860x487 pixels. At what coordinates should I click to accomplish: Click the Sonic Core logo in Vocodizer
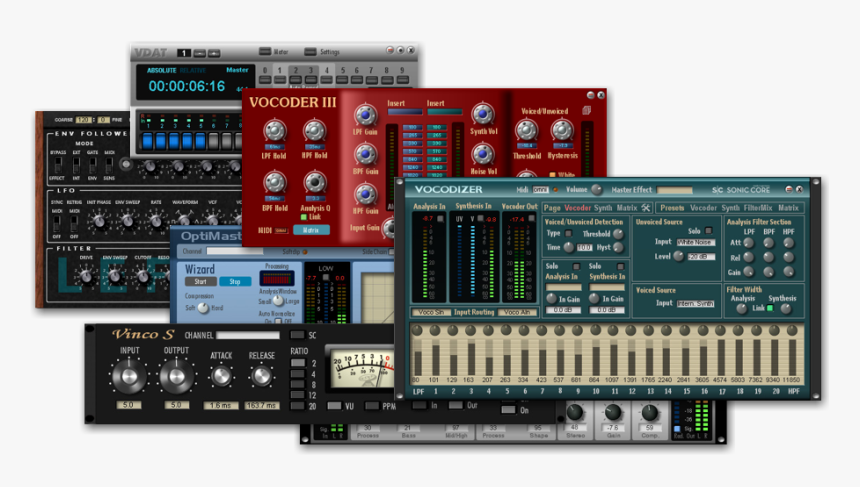click(x=741, y=190)
